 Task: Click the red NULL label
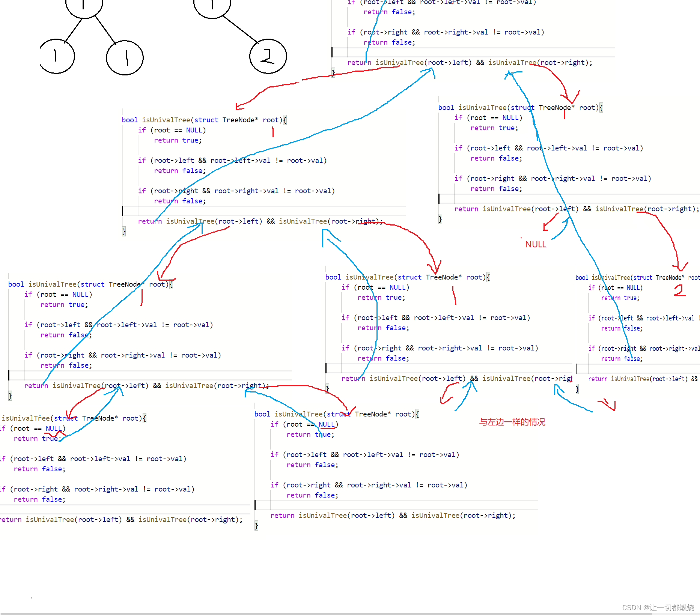point(536,244)
